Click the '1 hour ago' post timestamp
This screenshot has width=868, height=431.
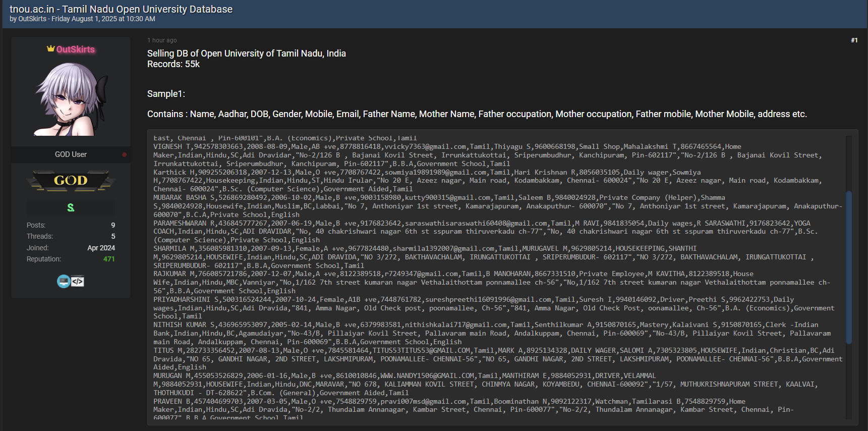(x=162, y=40)
